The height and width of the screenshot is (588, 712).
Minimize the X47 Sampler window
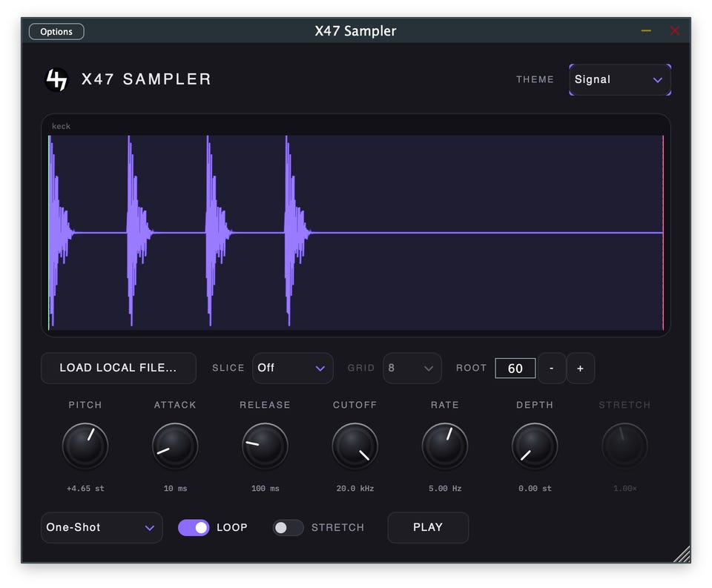pos(646,31)
